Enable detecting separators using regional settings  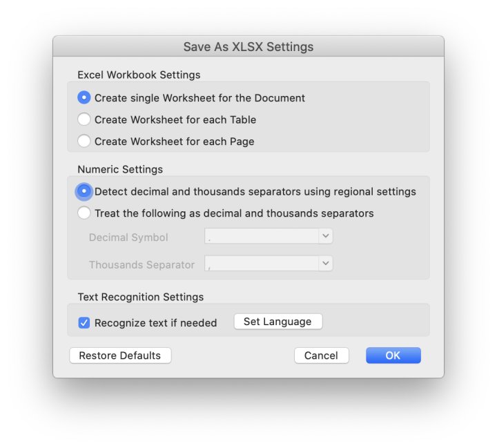[84, 191]
